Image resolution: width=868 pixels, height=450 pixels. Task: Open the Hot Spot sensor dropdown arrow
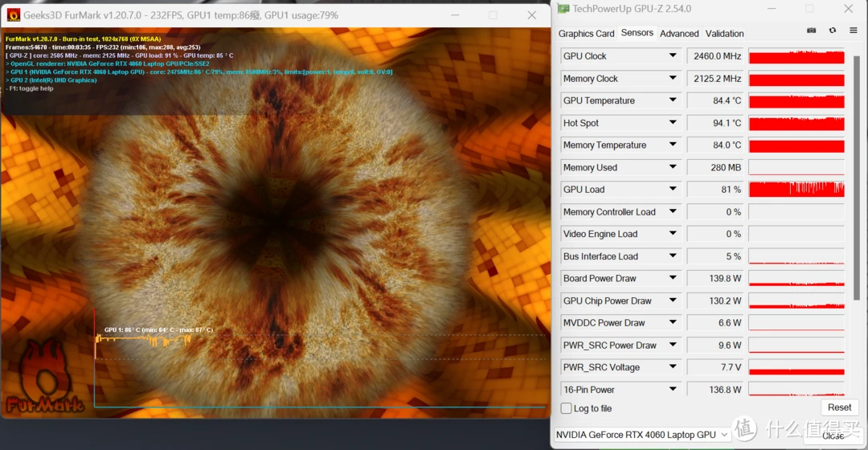click(673, 123)
